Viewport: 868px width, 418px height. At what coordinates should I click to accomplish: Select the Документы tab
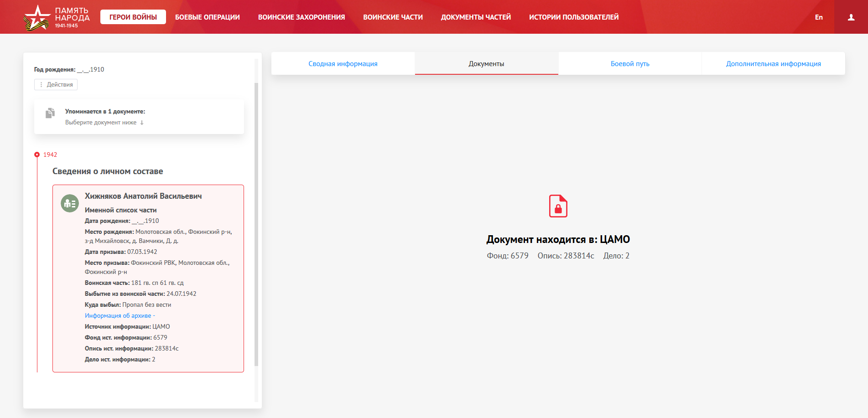486,63
